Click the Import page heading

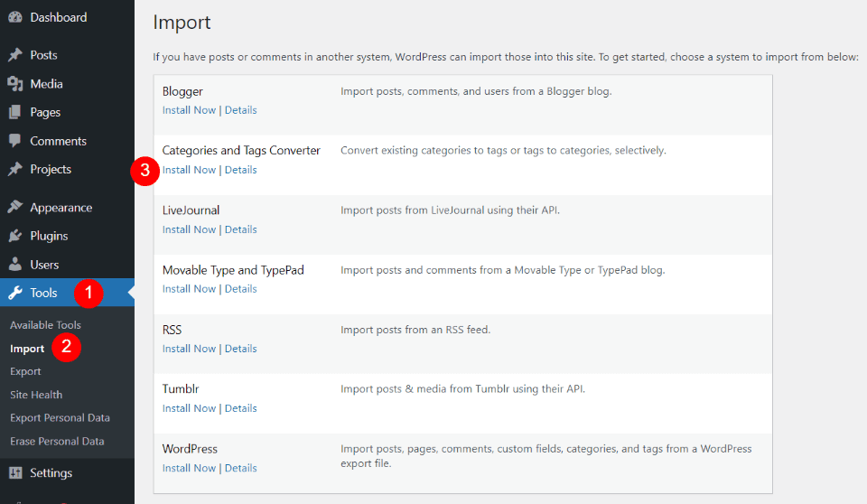coord(182,23)
